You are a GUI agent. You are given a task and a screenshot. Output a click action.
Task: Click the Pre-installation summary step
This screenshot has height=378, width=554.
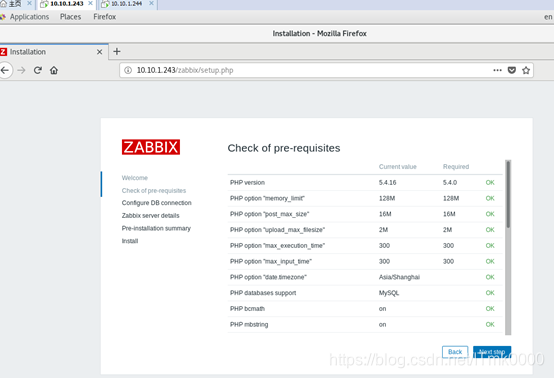click(156, 228)
